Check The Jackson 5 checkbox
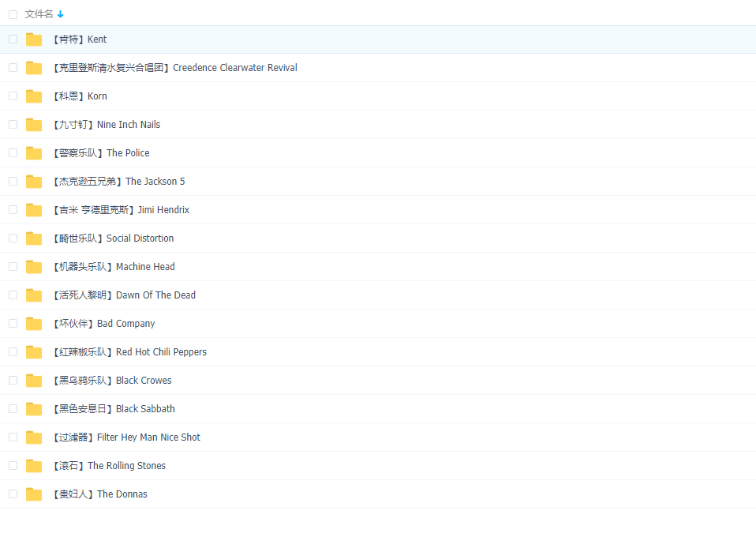Screen dimensions: 756x552 coord(13,182)
